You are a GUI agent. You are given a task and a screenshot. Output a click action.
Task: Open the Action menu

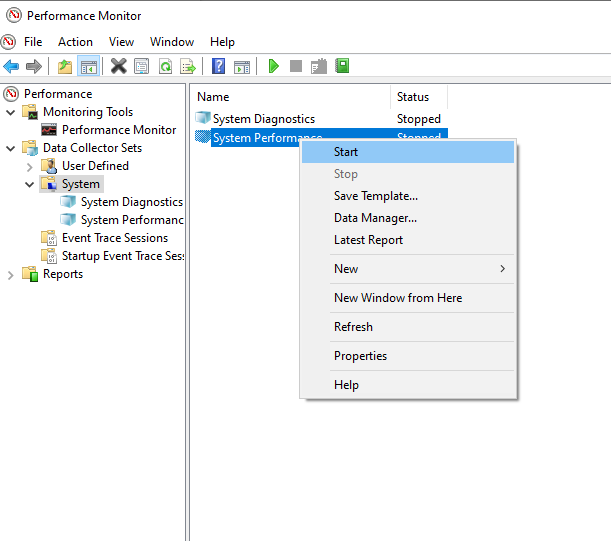point(75,42)
